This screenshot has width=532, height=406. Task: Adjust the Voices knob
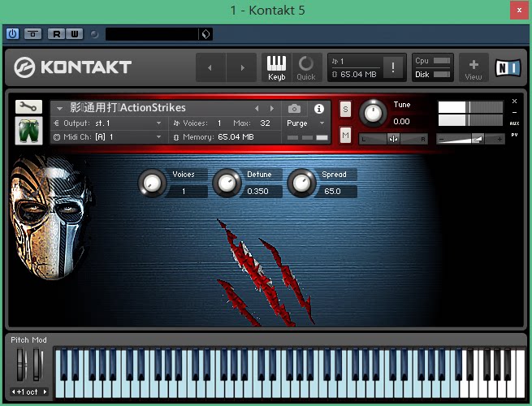pyautogui.click(x=152, y=184)
